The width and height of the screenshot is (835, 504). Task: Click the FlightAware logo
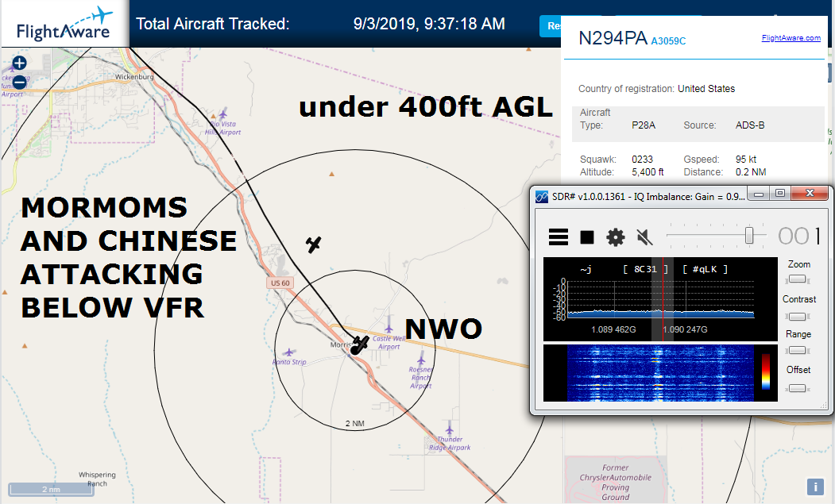(x=64, y=25)
